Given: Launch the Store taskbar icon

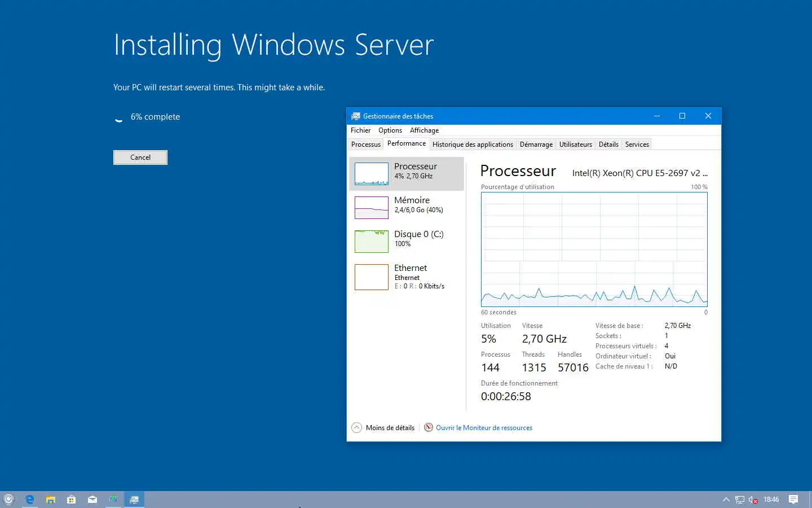Looking at the screenshot, I should click(x=72, y=500).
